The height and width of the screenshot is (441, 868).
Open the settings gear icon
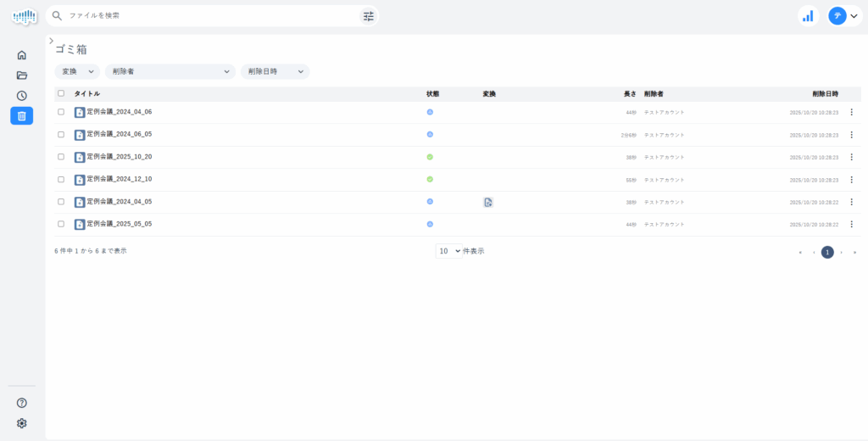22,423
